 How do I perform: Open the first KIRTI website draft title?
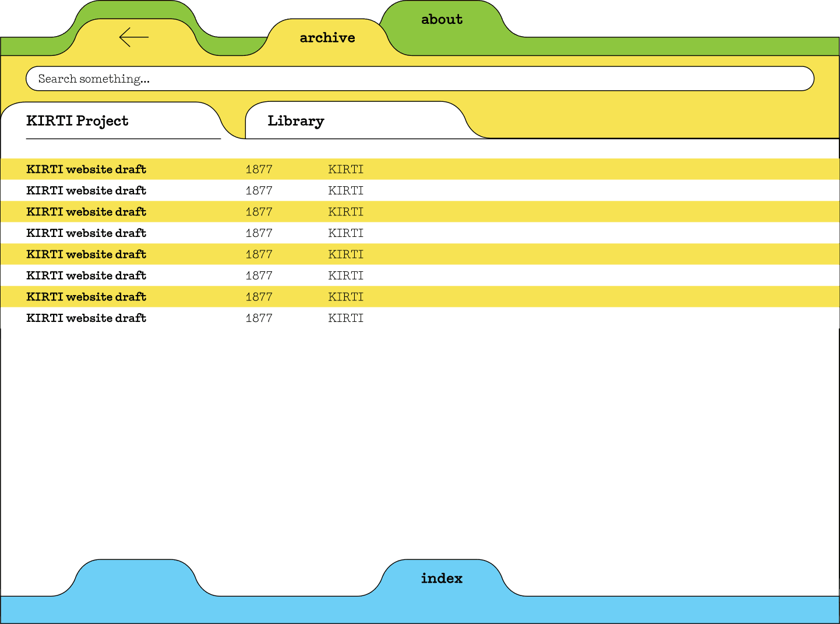(86, 169)
